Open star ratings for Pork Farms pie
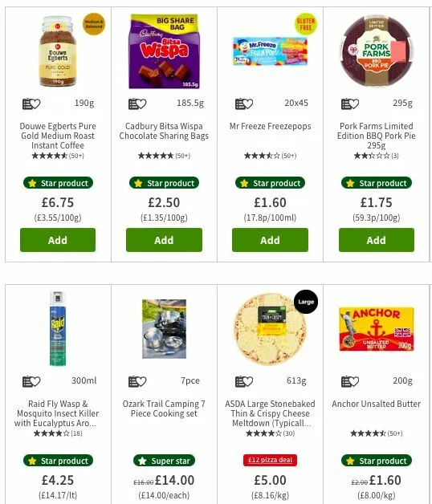The image size is (432, 504). pyautogui.click(x=377, y=156)
